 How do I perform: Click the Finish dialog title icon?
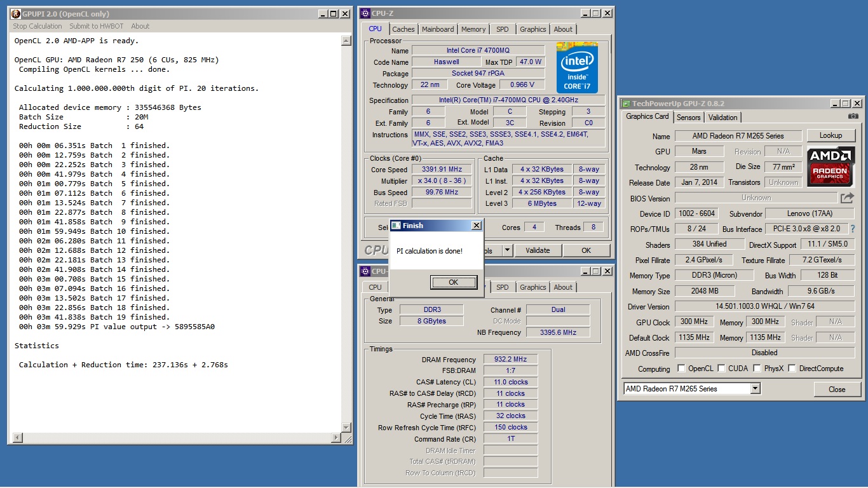(395, 226)
